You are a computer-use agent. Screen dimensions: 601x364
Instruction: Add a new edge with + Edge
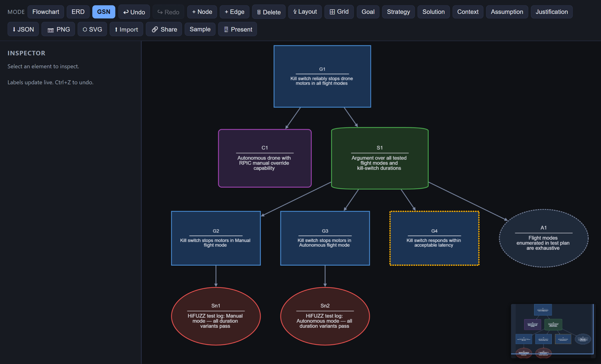pyautogui.click(x=234, y=12)
